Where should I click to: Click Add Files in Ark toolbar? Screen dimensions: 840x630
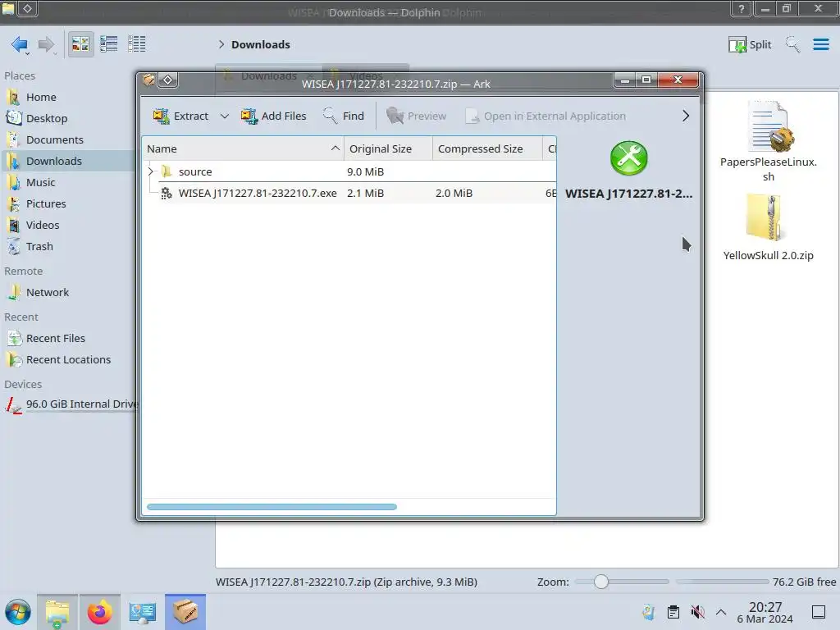click(x=274, y=116)
